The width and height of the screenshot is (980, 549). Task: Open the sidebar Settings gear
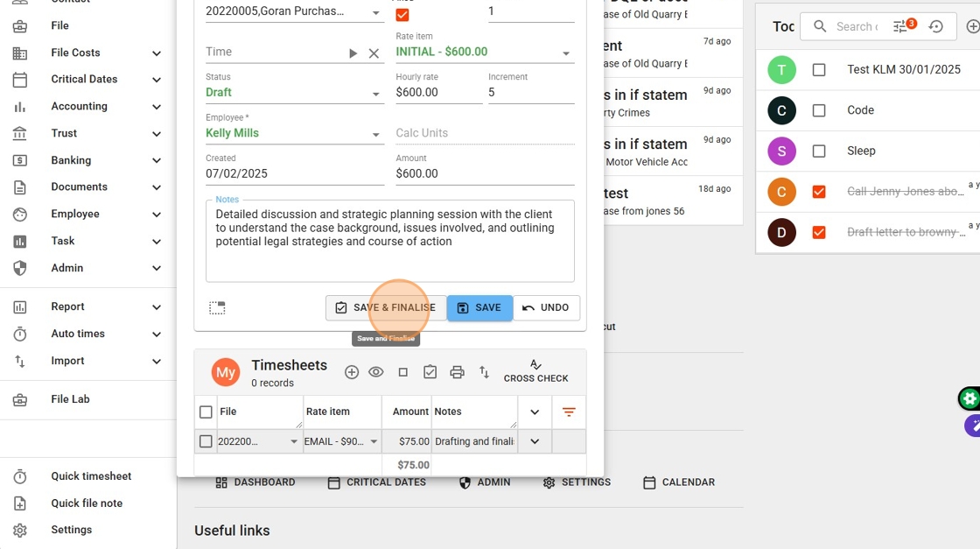[20, 530]
